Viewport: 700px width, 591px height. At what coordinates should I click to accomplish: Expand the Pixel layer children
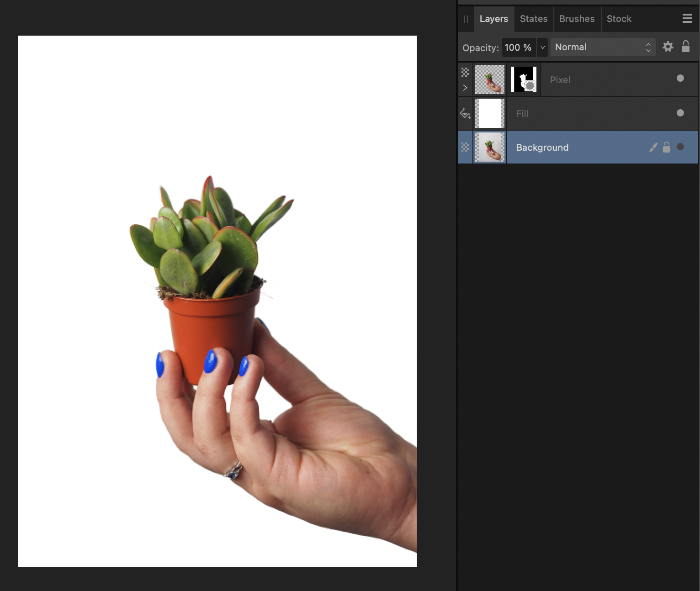(465, 88)
